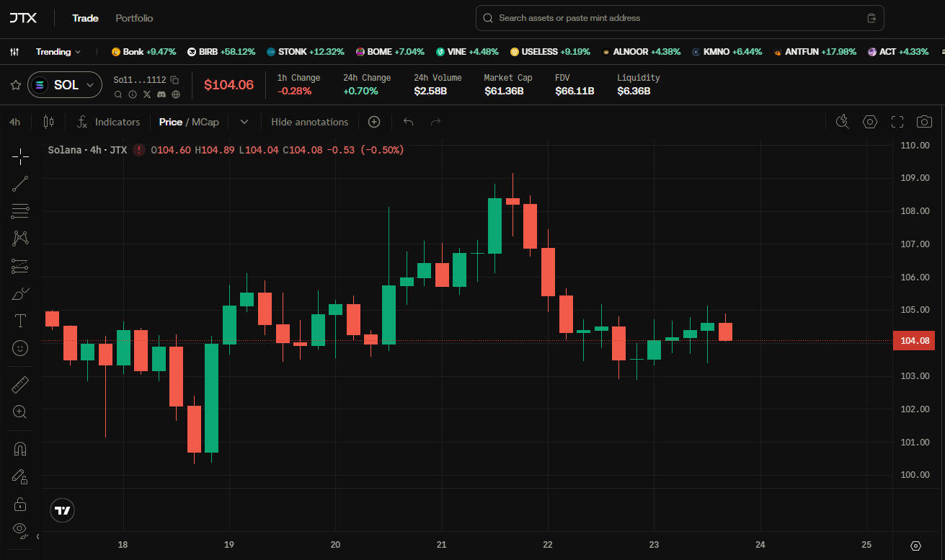Open chart settings hexagon icon
This screenshot has height=560, width=945.
[x=870, y=122]
